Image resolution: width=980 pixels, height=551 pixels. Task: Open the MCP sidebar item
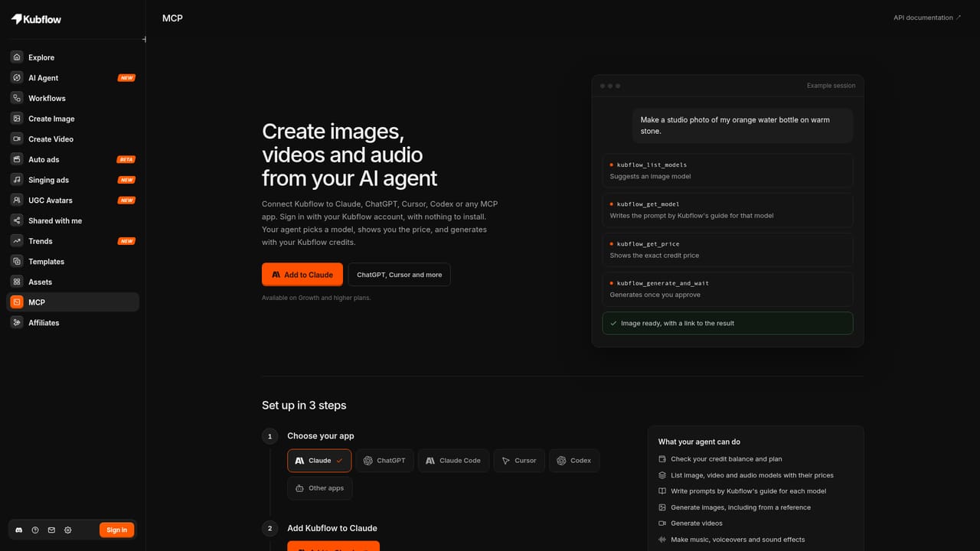coord(73,302)
